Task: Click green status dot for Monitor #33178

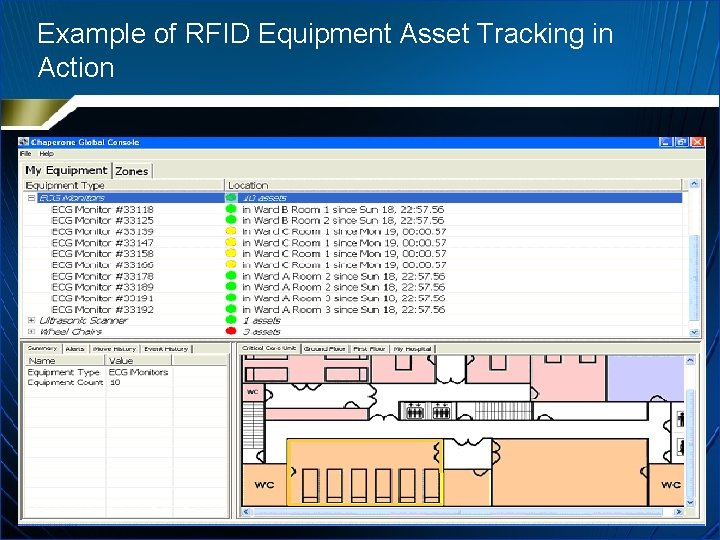Action: pyautogui.click(x=231, y=275)
